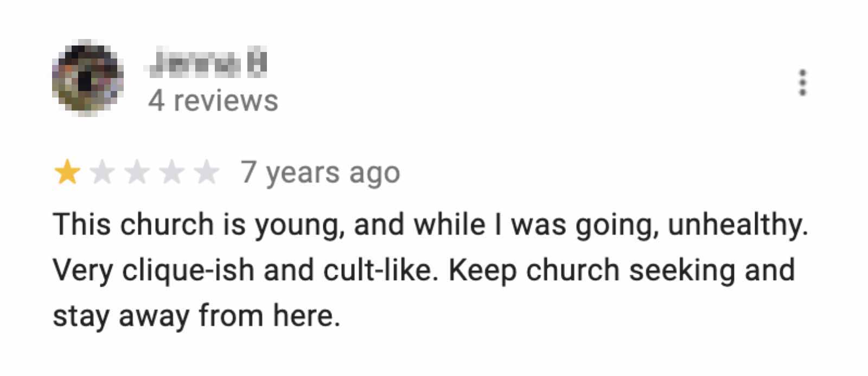This screenshot has height=376, width=868.
Task: Click the word "This" starting the review
Action: [x=81, y=224]
